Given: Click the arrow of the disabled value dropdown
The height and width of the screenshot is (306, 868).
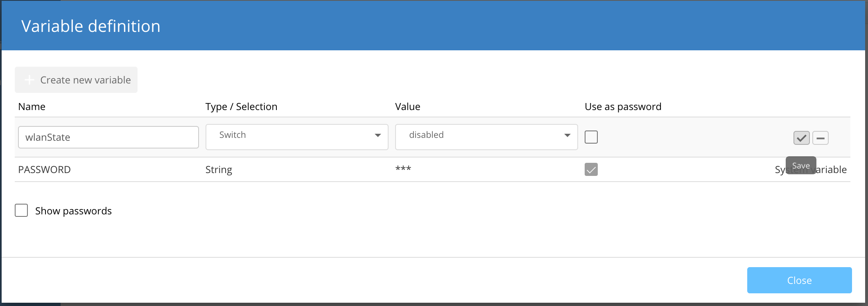Looking at the screenshot, I should (567, 135).
